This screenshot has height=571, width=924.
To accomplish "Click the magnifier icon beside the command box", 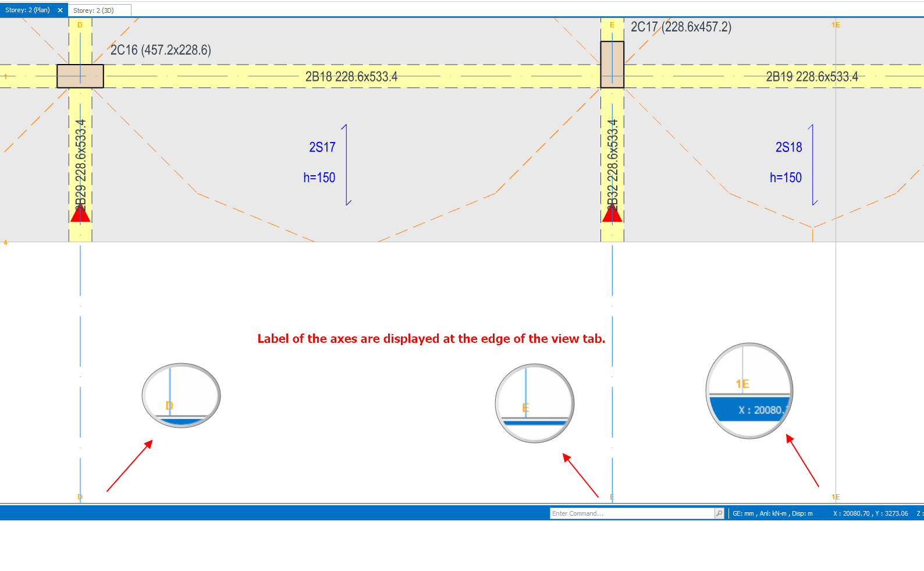I will point(719,513).
